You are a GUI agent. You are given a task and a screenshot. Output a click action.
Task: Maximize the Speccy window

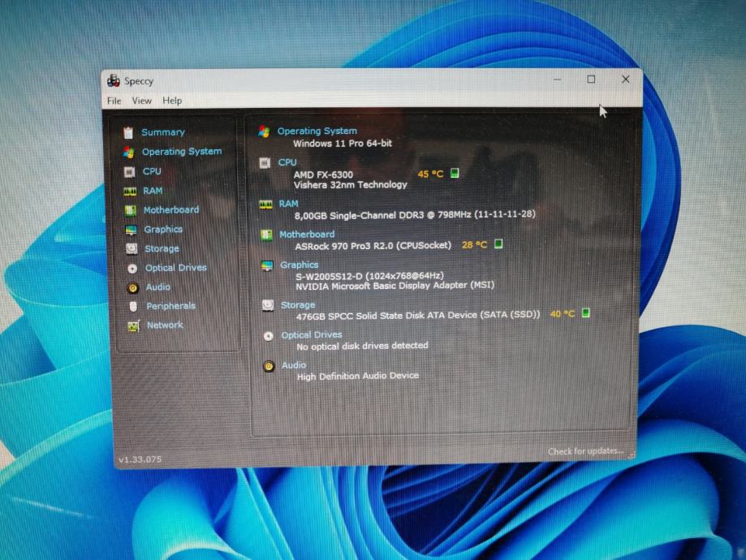(x=591, y=80)
